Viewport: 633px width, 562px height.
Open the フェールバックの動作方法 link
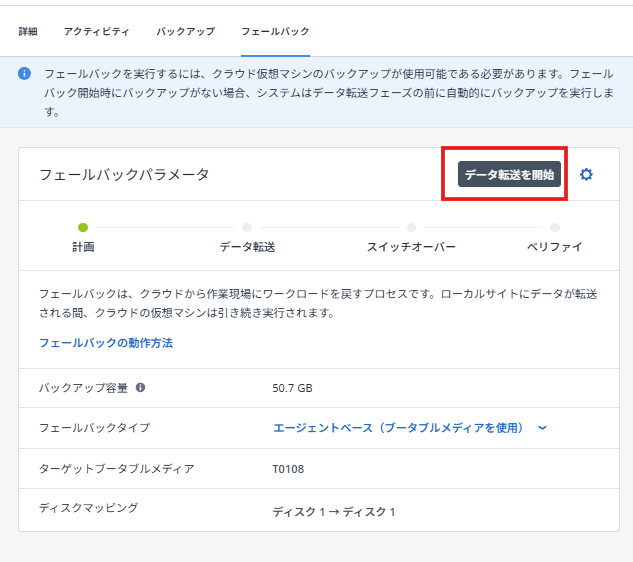click(106, 343)
